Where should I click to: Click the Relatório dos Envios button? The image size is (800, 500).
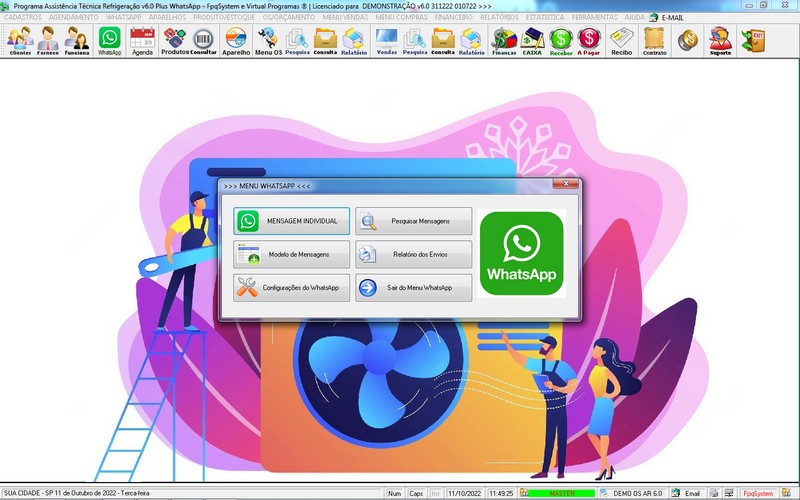coord(413,254)
